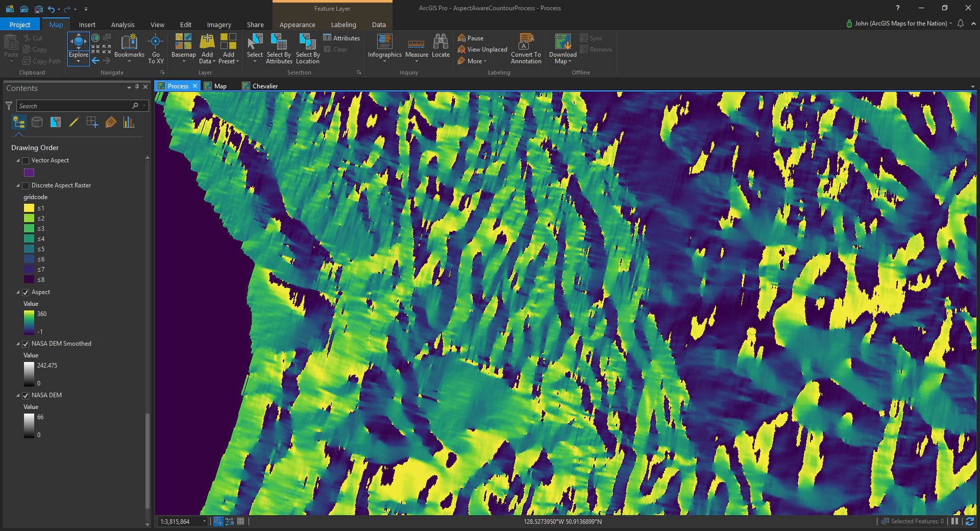980x531 pixels.
Task: Open the Locate tool
Action: pyautogui.click(x=440, y=43)
